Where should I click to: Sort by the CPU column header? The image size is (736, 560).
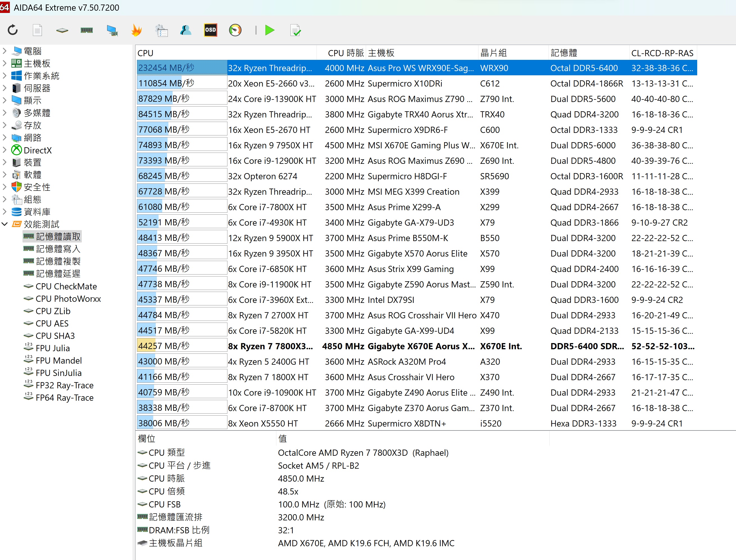pyautogui.click(x=226, y=53)
